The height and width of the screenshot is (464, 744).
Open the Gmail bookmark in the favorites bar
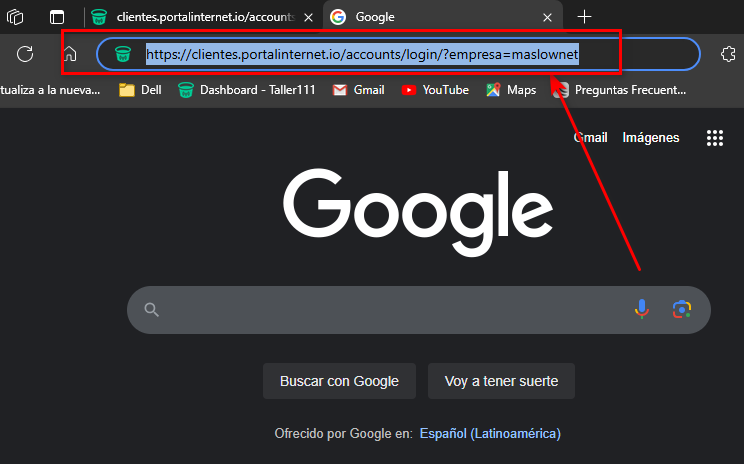(358, 90)
